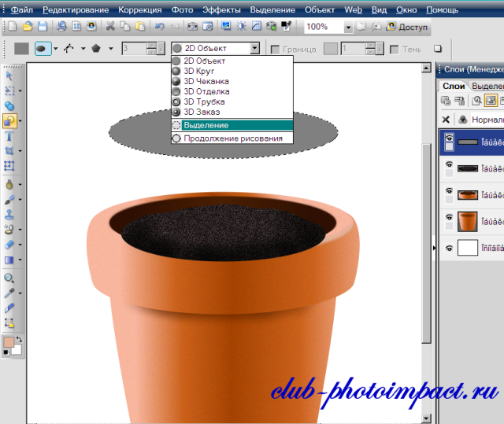Expand the path drawing tool flyout arrow
The image size is (504, 424).
point(20,121)
